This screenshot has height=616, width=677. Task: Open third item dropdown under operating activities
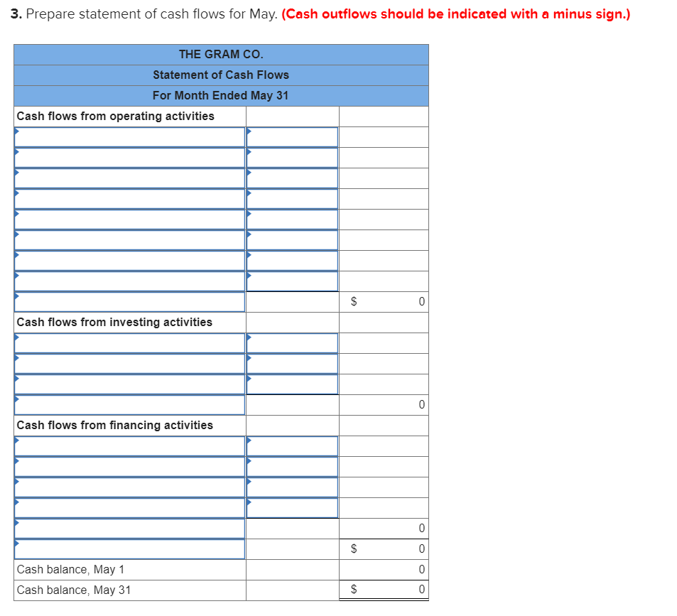(x=129, y=178)
